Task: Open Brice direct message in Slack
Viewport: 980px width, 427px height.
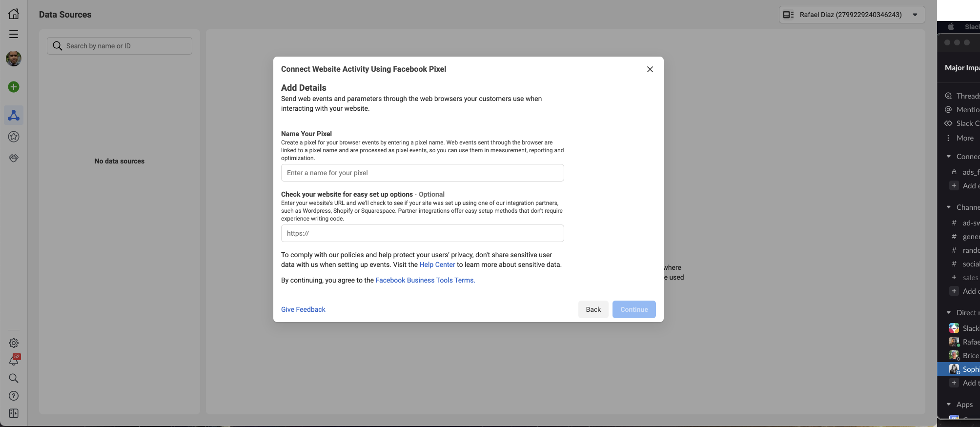Action: point(964,355)
